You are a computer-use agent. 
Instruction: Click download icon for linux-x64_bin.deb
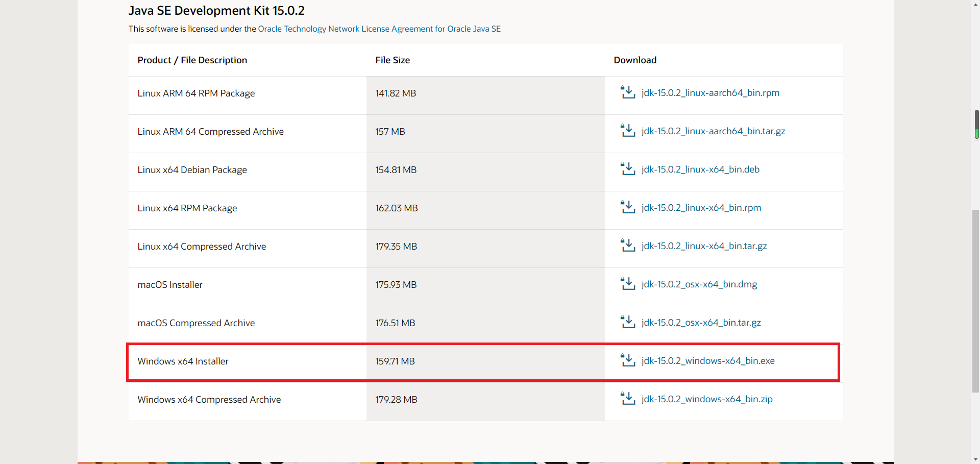[628, 169]
